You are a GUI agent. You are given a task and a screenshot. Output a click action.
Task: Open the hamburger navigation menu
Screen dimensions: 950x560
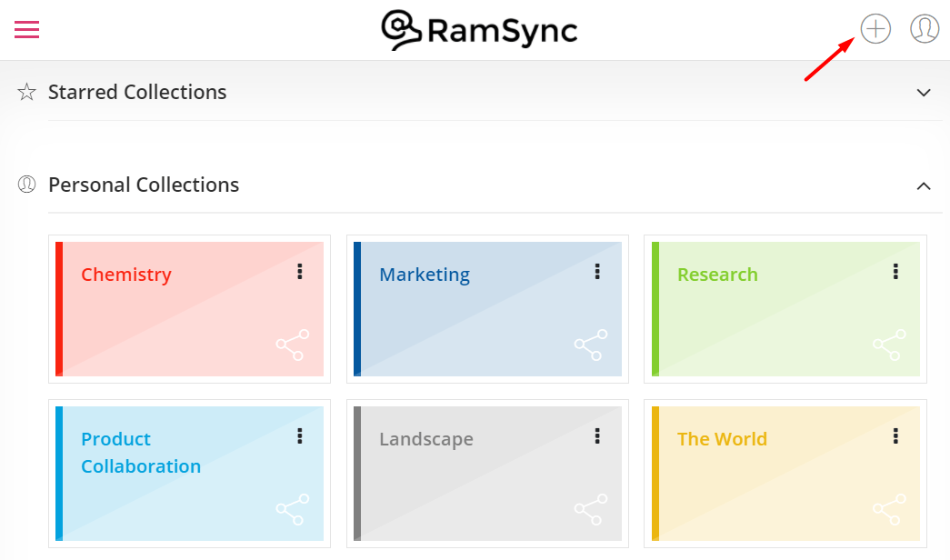(x=26, y=29)
